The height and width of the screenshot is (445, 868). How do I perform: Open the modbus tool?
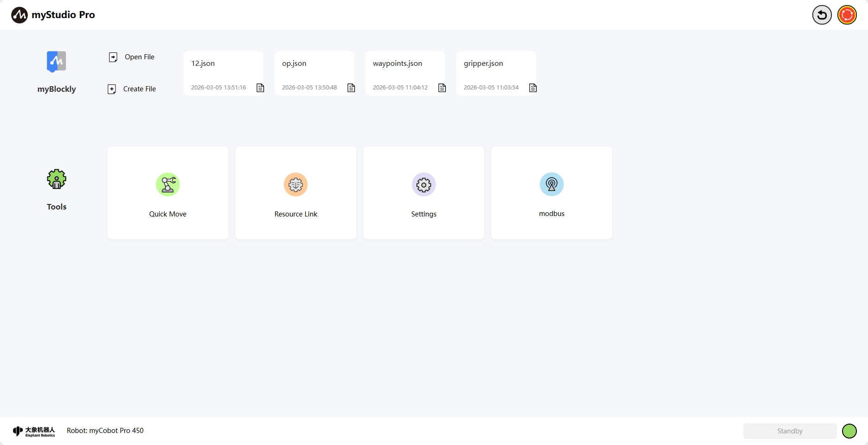tap(551, 193)
